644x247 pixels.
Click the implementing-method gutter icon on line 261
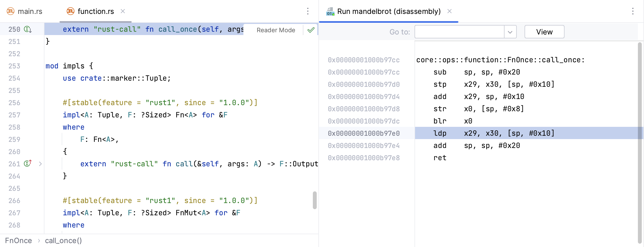click(x=28, y=164)
